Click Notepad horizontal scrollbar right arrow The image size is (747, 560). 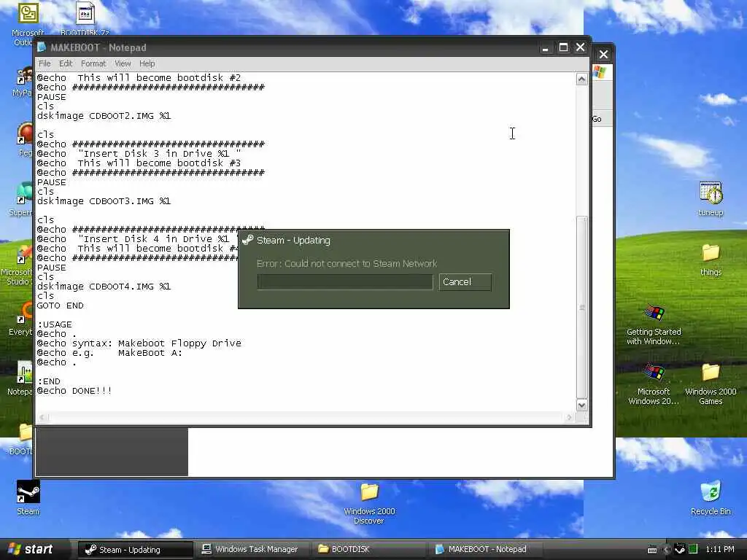pyautogui.click(x=569, y=418)
